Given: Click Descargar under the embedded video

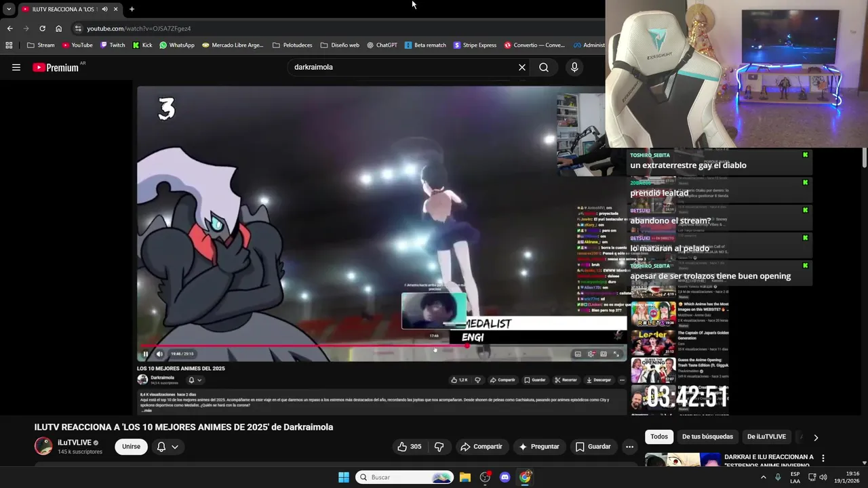Looking at the screenshot, I should click(599, 380).
